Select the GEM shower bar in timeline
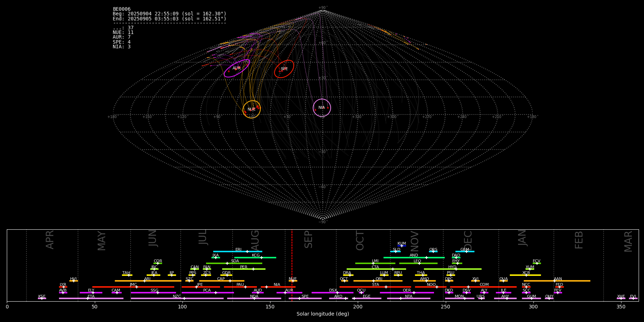644x322 pixels. pyautogui.click(x=465, y=252)
